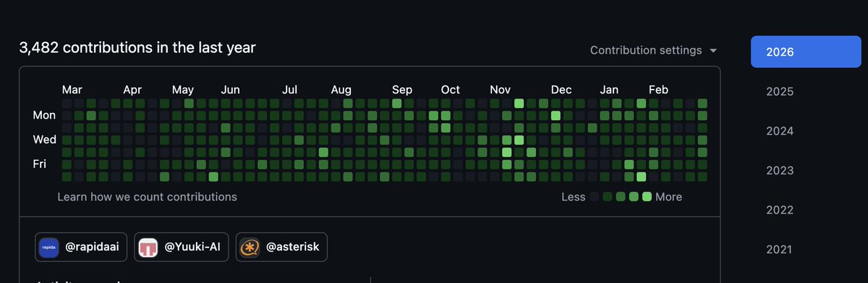Click the 'Jan' month label
The width and height of the screenshot is (868, 283).
click(609, 90)
